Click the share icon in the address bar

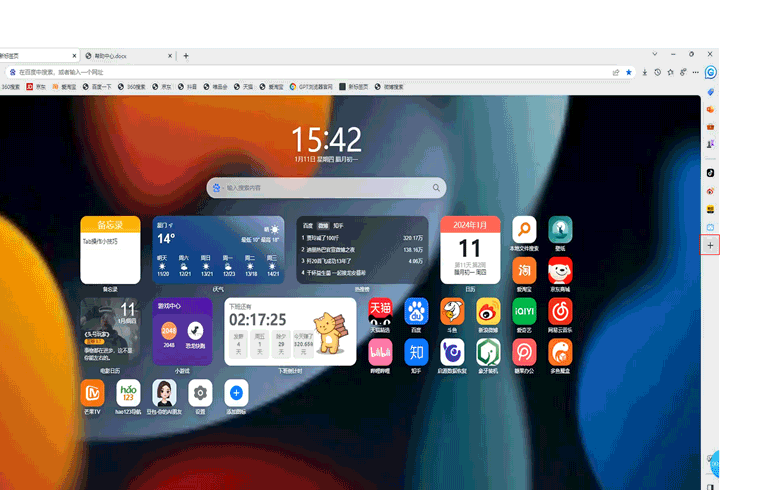[x=616, y=73]
